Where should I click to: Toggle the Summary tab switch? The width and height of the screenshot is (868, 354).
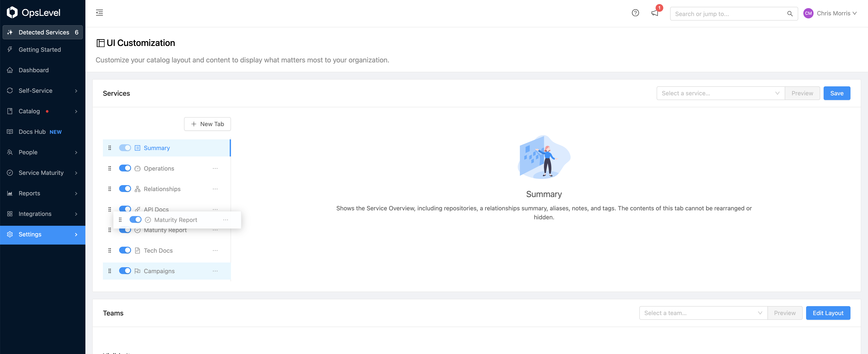point(125,148)
